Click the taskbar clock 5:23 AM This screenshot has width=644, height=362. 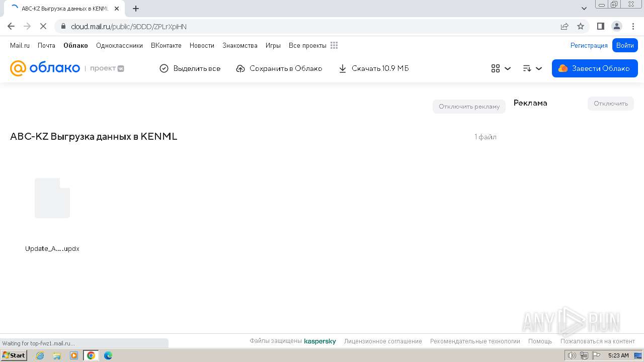618,355
